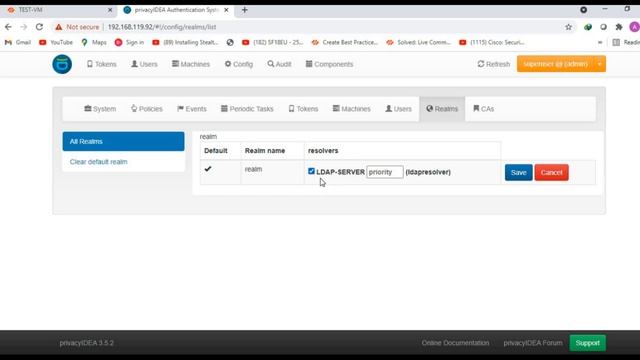Open the Reading list button
Screen dimensions: 640x360
click(626, 42)
